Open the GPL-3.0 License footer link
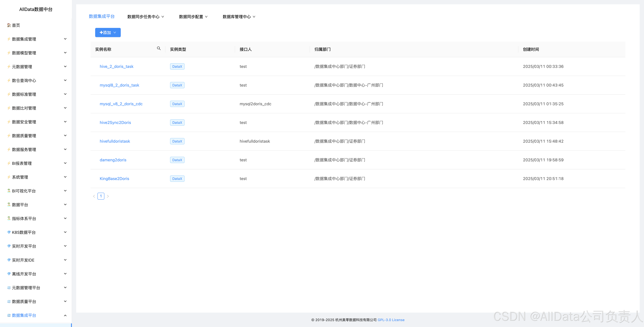This screenshot has height=327, width=644. [391, 320]
